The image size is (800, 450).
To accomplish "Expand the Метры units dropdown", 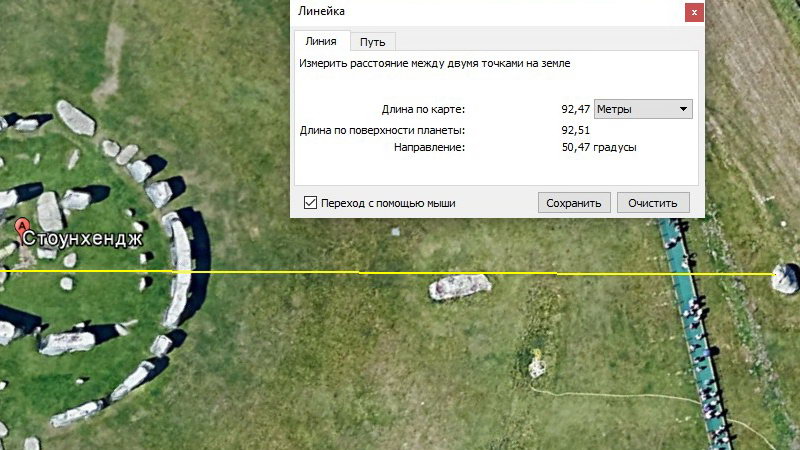I will pyautogui.click(x=643, y=109).
